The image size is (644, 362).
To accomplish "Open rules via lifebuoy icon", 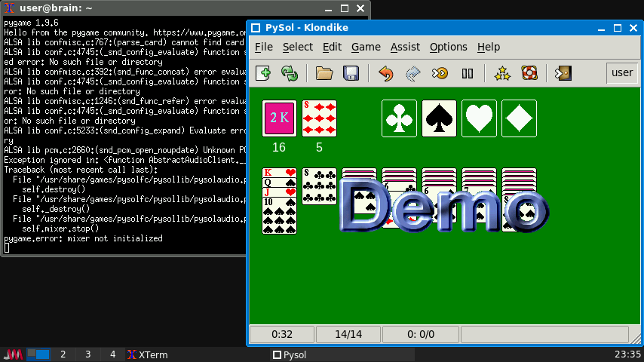I will coord(529,74).
